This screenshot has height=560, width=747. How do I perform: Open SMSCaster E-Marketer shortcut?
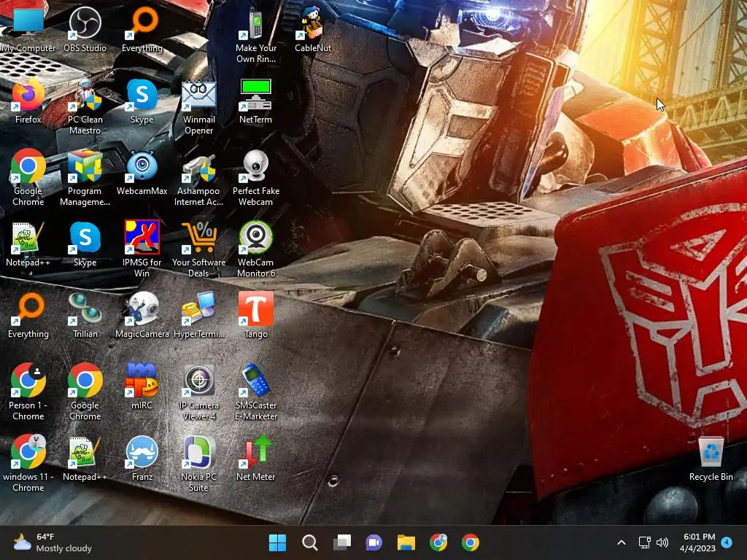(256, 393)
